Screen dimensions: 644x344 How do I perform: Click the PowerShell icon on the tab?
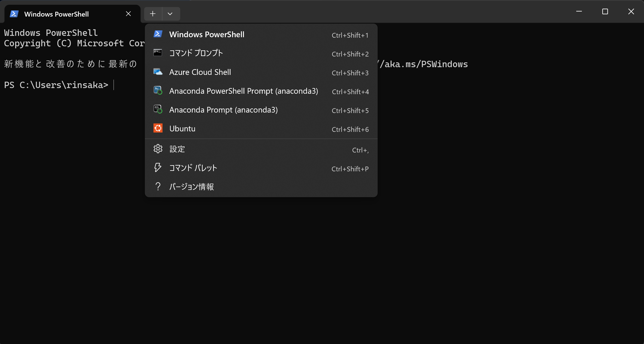(x=14, y=14)
